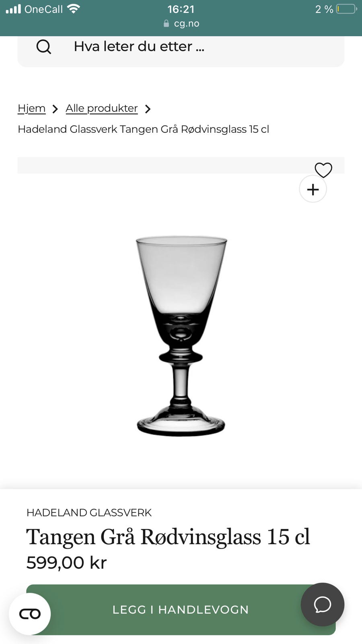
Task: Tap the round logo badge bottom corner
Action: (x=30, y=614)
